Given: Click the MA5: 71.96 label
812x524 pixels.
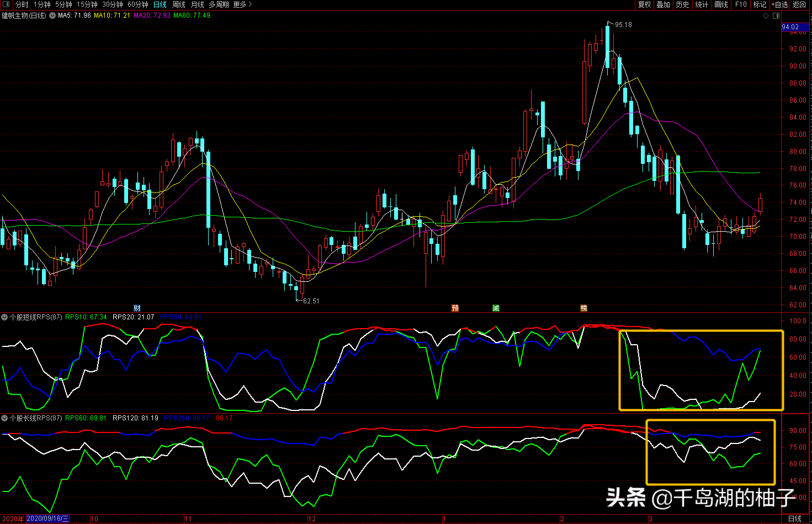Looking at the screenshot, I should [75, 15].
